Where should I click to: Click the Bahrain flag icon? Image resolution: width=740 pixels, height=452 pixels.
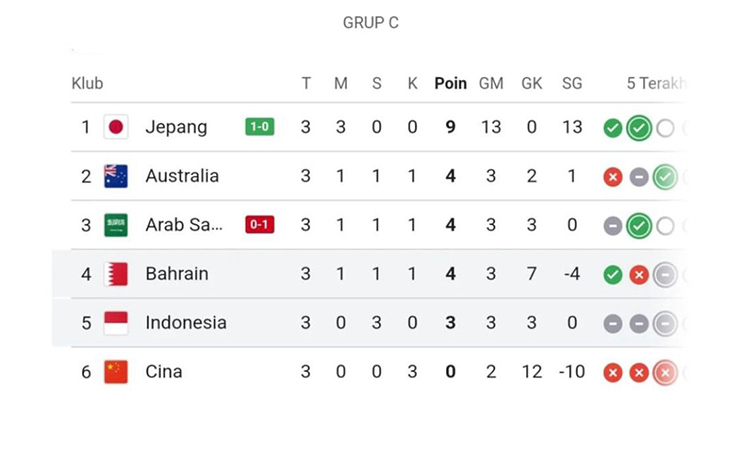coord(116,274)
